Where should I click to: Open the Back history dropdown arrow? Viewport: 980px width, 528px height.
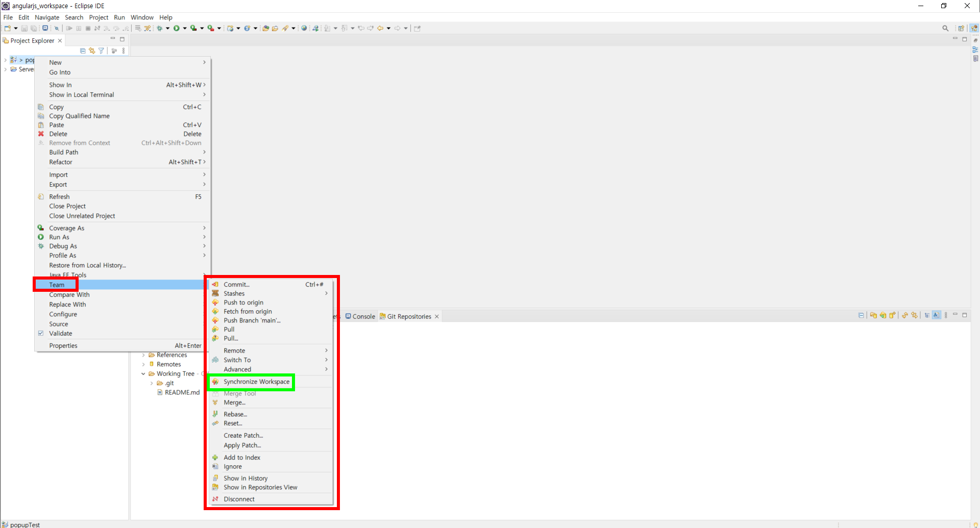388,29
